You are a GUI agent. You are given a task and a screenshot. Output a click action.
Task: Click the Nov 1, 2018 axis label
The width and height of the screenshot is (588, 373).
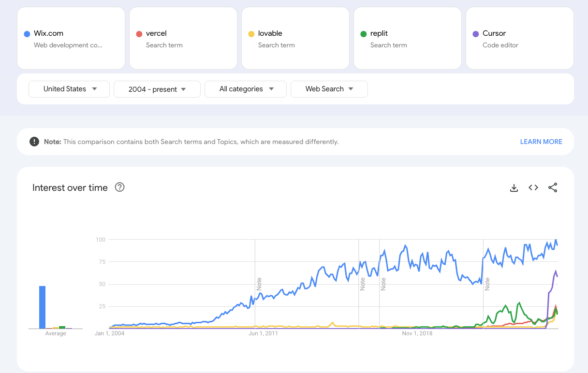417,333
